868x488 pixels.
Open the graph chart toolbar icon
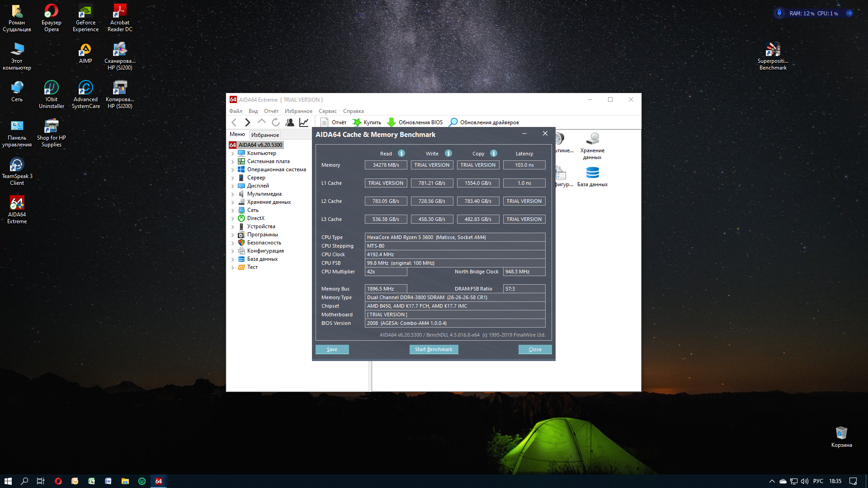click(304, 122)
